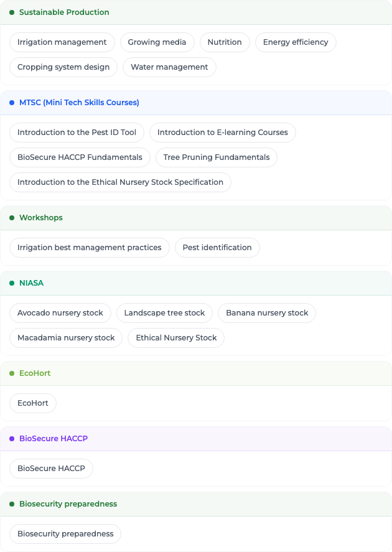The width and height of the screenshot is (392, 552).
Task: Click Banana nursery stock tag
Action: click(267, 313)
